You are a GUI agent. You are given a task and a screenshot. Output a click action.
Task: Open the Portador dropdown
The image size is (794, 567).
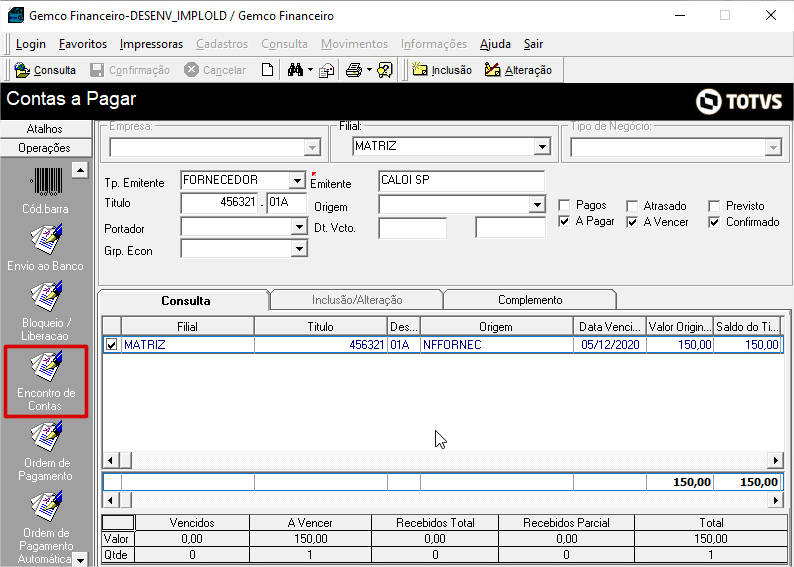(299, 227)
